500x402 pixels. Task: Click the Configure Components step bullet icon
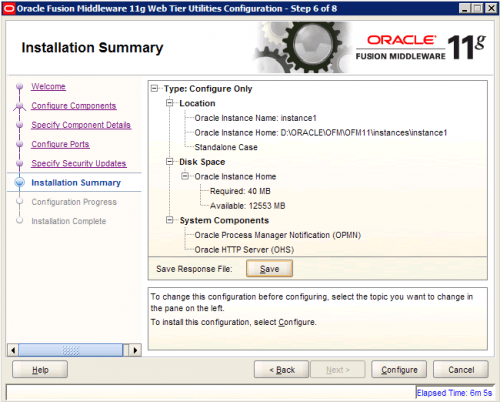(20, 106)
